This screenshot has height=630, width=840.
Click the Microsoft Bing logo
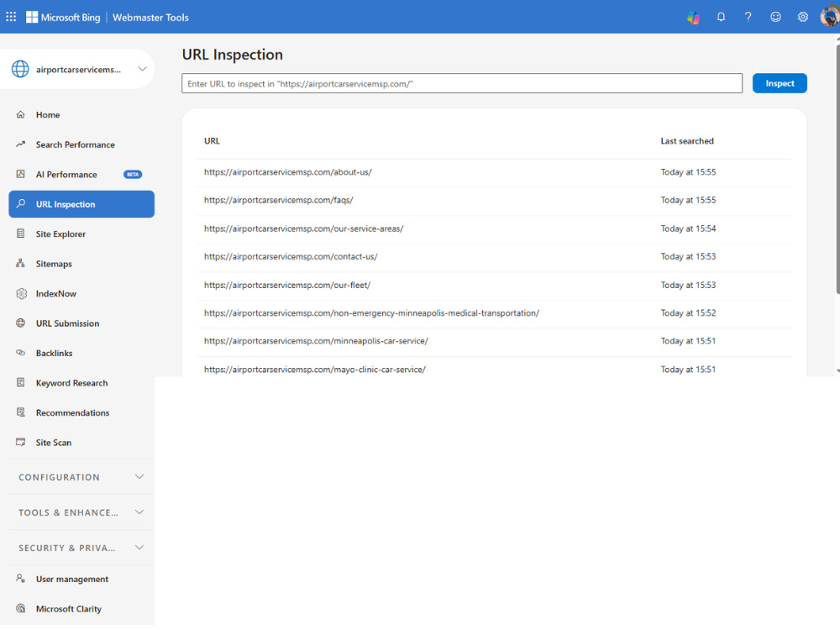(x=63, y=17)
